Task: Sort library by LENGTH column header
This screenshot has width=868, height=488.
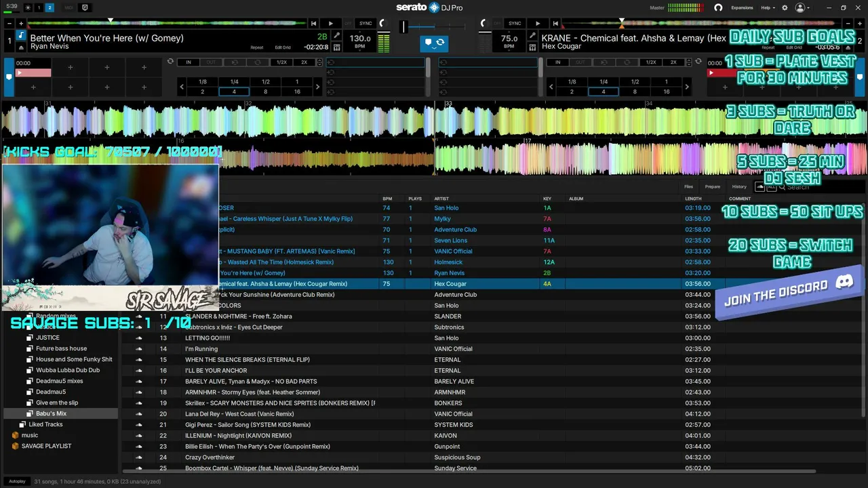Action: [693, 199]
